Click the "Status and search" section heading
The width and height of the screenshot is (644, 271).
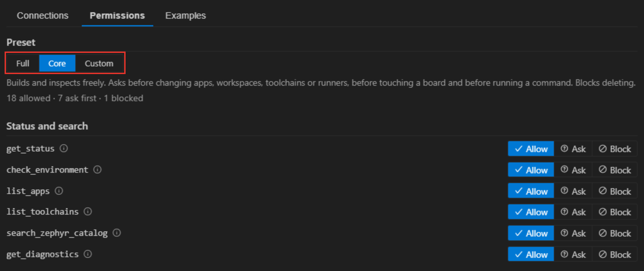point(47,126)
